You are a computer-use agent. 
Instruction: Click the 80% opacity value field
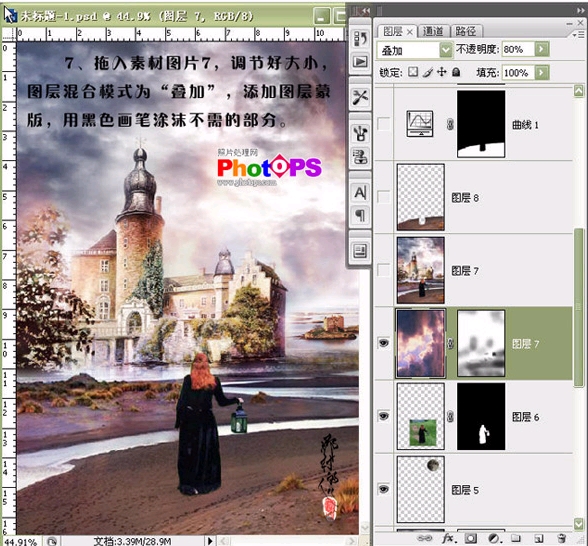click(x=518, y=49)
